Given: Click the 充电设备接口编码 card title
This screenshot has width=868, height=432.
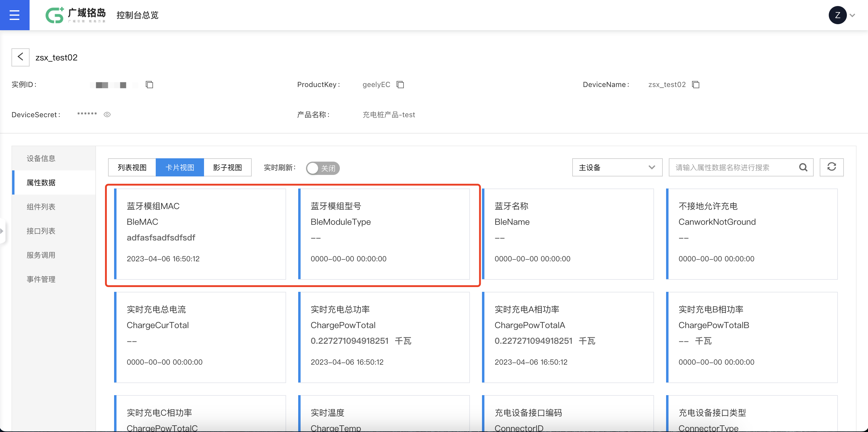Looking at the screenshot, I should [528, 413].
